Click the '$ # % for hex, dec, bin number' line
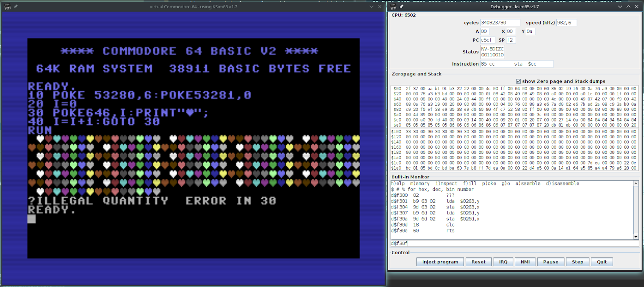This screenshot has width=644, height=287. [432, 189]
